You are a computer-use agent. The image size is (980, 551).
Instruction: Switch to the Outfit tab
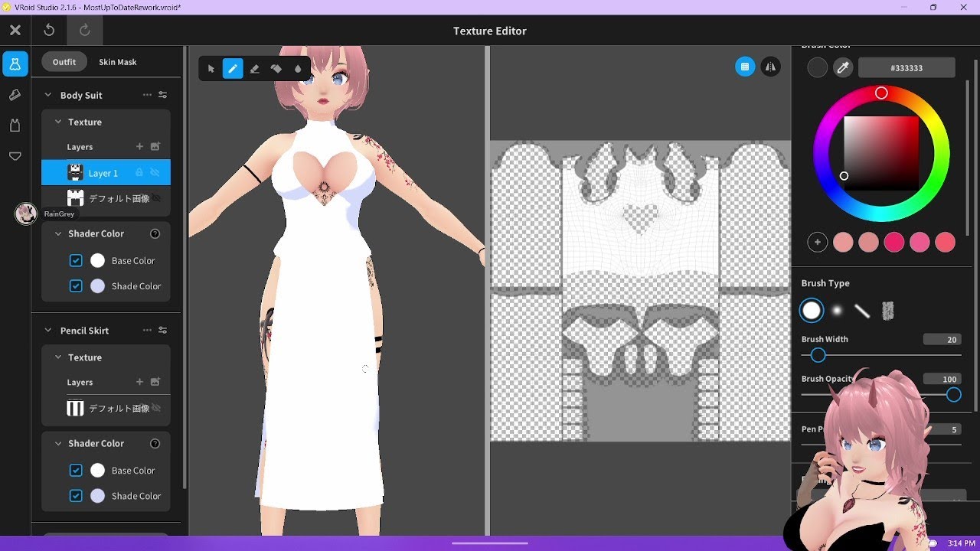(64, 62)
